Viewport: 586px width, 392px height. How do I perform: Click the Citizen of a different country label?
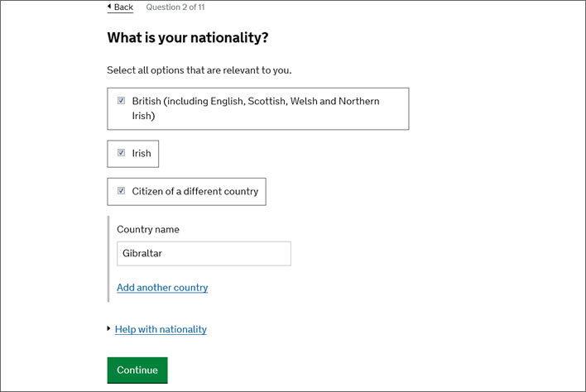click(195, 191)
